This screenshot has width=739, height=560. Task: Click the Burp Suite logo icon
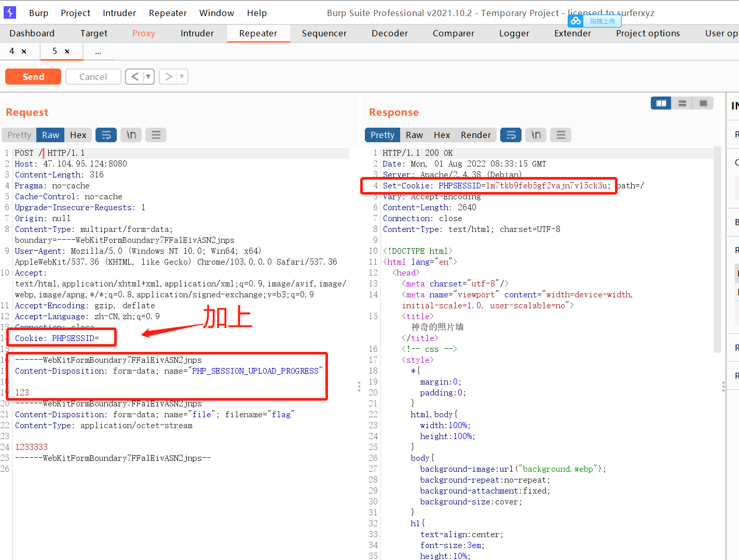[x=9, y=12]
